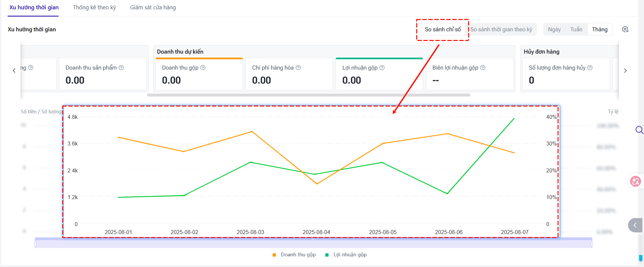Click help icon beside Số lượng đơn hàng hủy

pyautogui.click(x=590, y=68)
